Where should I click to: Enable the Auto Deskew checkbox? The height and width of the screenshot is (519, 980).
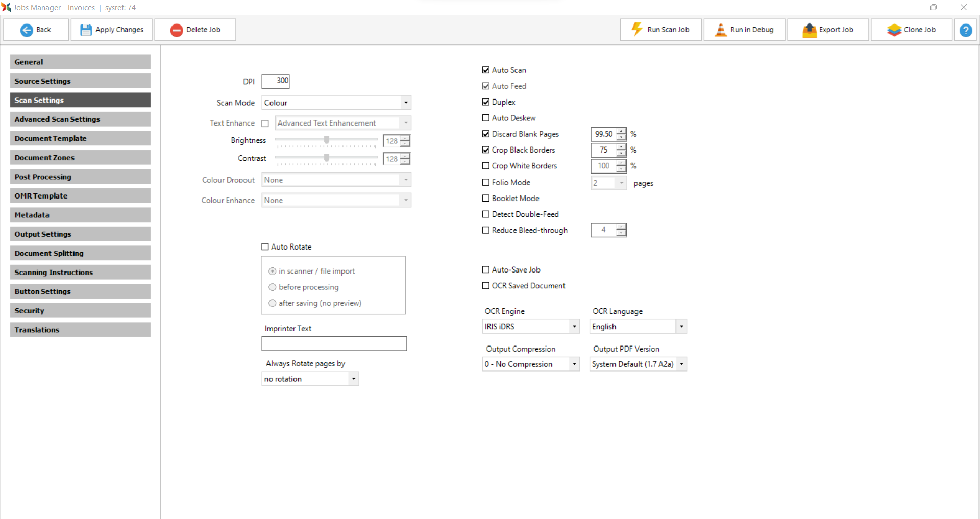click(486, 118)
